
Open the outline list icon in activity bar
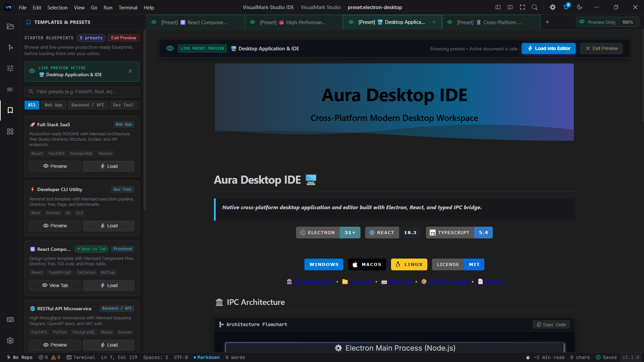pyautogui.click(x=10, y=89)
